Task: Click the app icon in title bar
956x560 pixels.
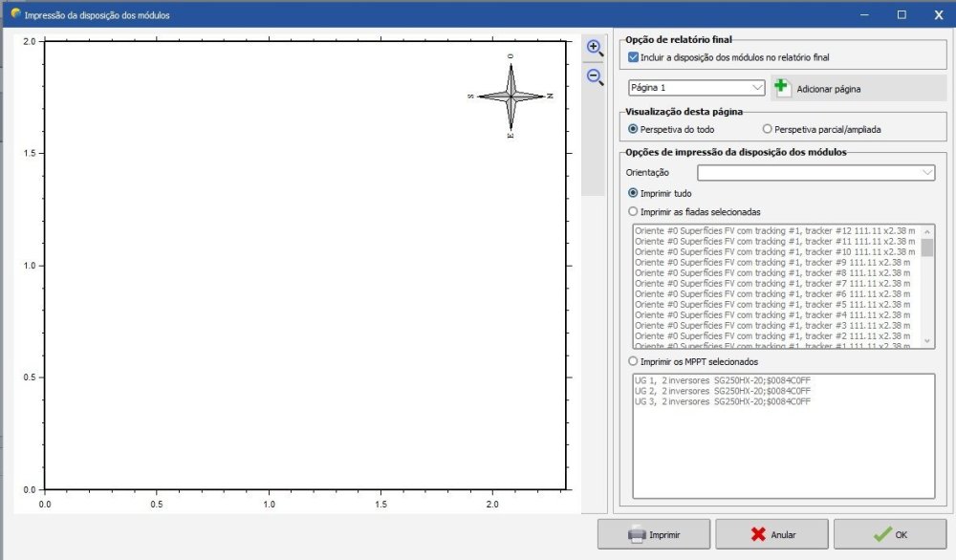Action: 14,14
